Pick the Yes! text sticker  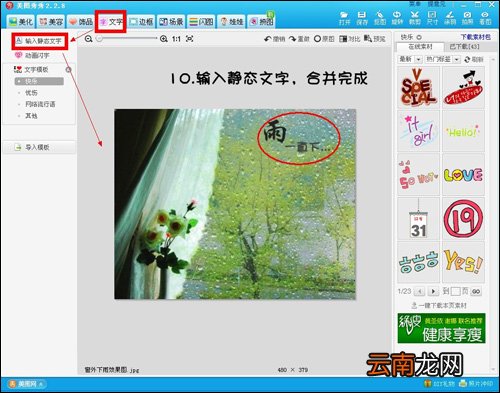463,262
